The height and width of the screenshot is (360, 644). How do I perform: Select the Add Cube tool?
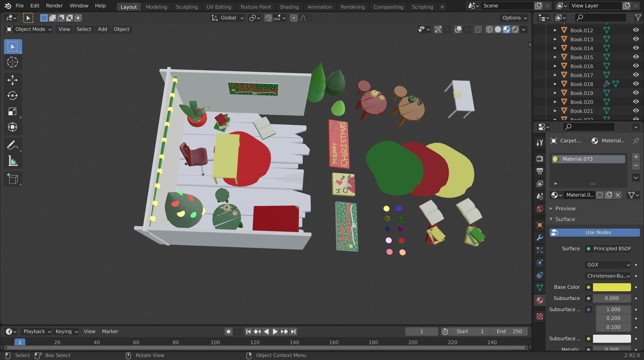coord(13,179)
